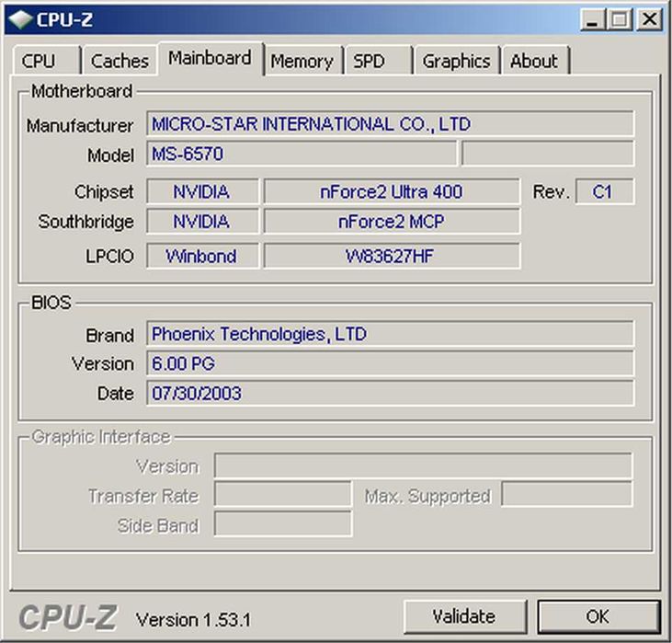Select the W83627HF value

point(392,256)
